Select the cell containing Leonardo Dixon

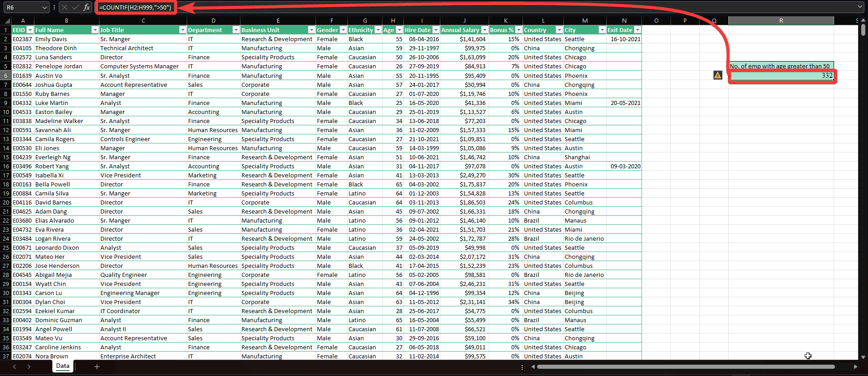pos(66,247)
